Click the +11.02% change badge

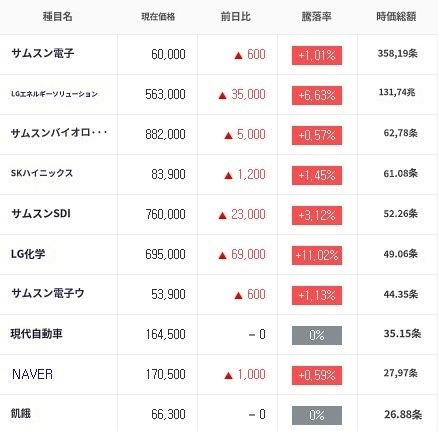coord(317,255)
